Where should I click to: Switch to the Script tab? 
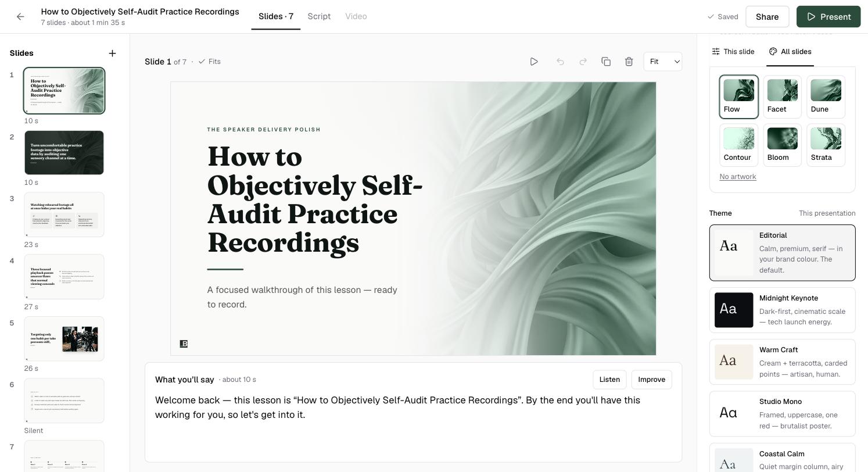pyautogui.click(x=319, y=16)
